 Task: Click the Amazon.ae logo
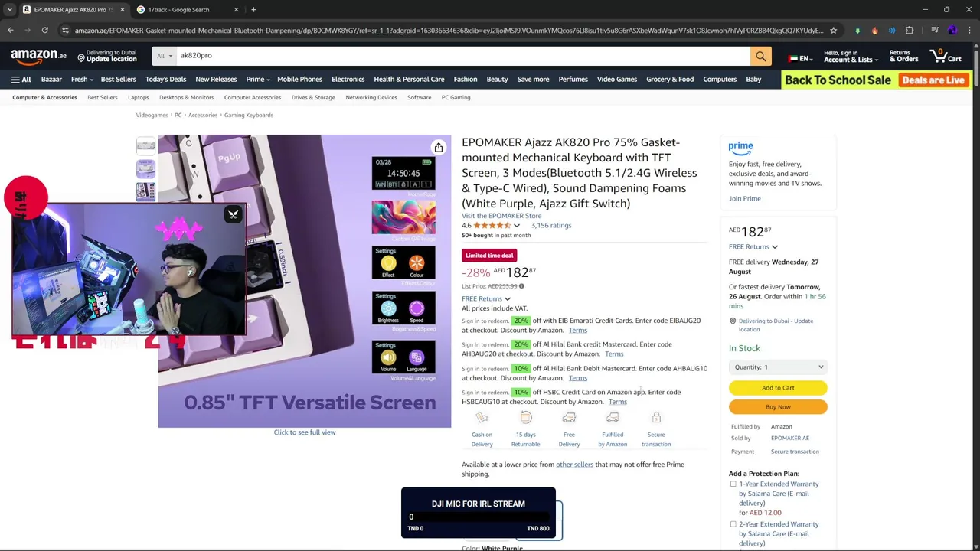pos(38,57)
